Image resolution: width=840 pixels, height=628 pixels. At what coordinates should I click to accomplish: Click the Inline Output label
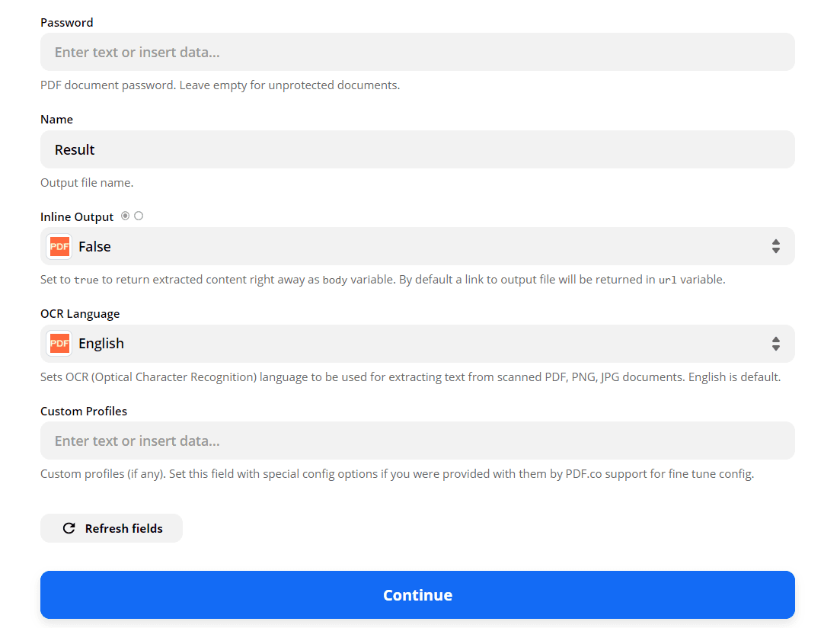point(76,216)
